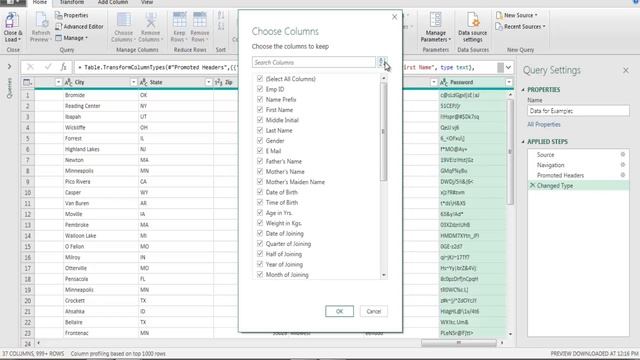Uncheck the Quarter of Joining column
The height and width of the screenshot is (360, 640).
tap(260, 243)
